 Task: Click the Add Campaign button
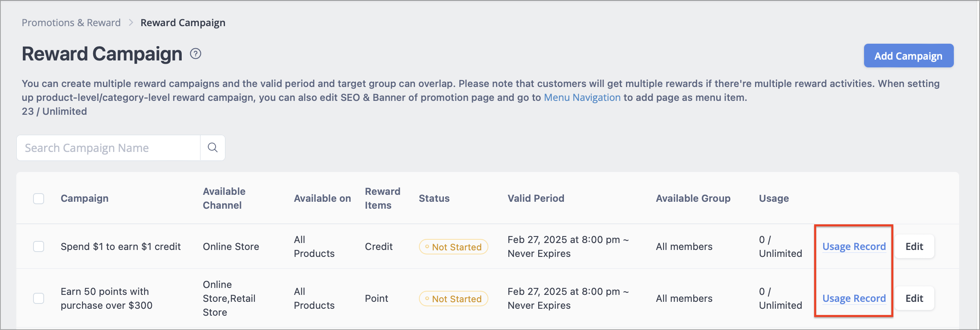click(x=908, y=56)
